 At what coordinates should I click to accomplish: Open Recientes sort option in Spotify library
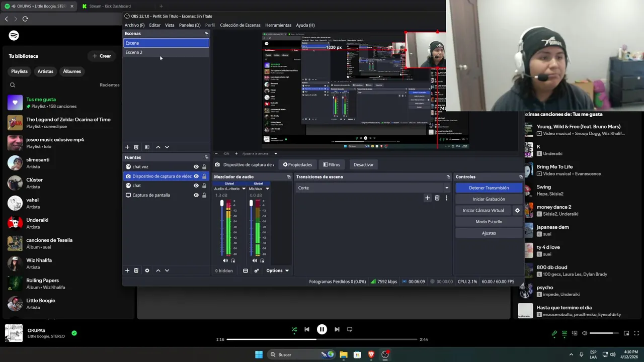109,85
